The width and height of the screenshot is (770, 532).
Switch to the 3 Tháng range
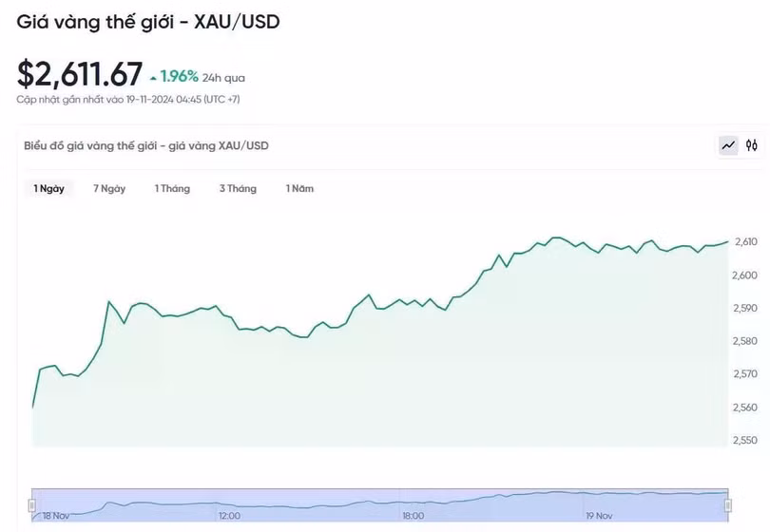click(238, 188)
